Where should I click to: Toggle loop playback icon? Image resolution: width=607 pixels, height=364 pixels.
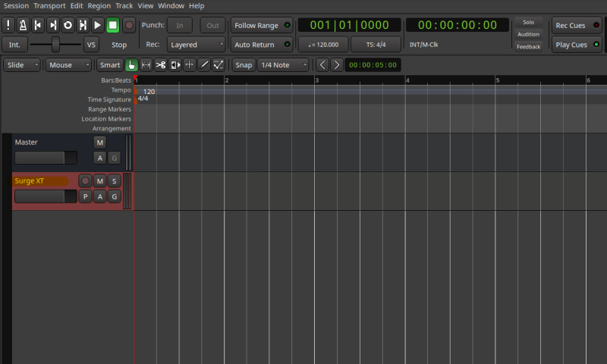click(68, 25)
